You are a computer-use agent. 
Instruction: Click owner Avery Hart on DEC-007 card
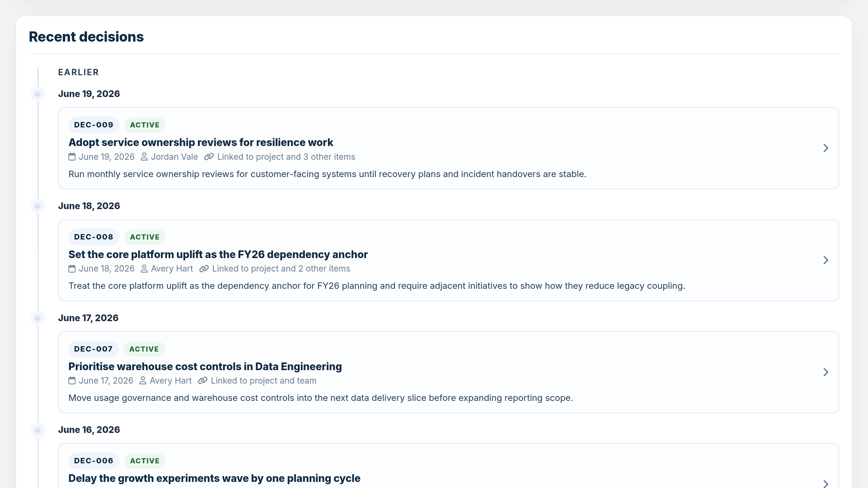click(x=171, y=381)
